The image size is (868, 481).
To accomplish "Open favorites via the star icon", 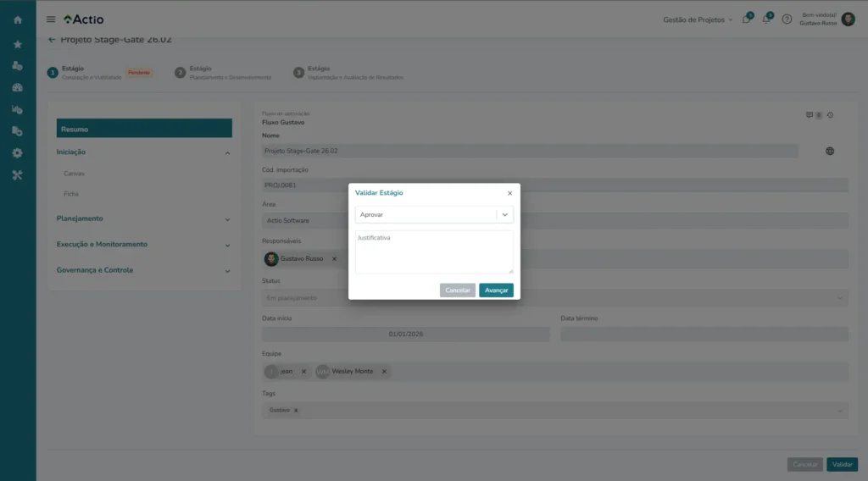I will pos(18,44).
